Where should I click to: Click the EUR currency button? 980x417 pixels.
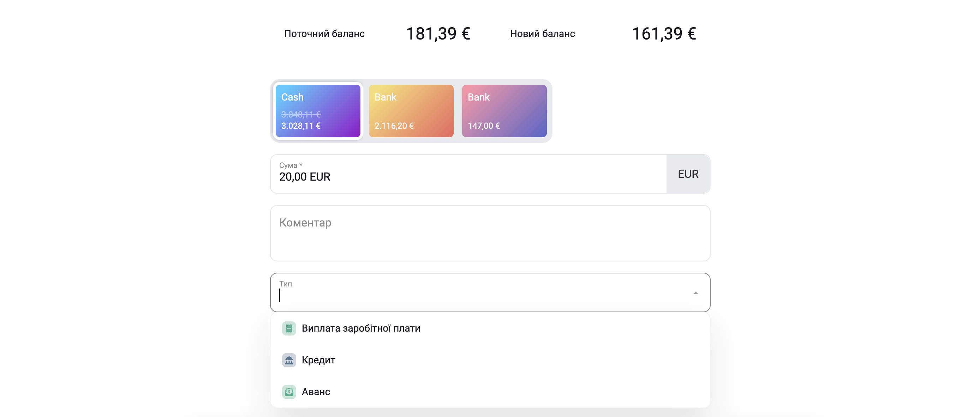pos(688,174)
